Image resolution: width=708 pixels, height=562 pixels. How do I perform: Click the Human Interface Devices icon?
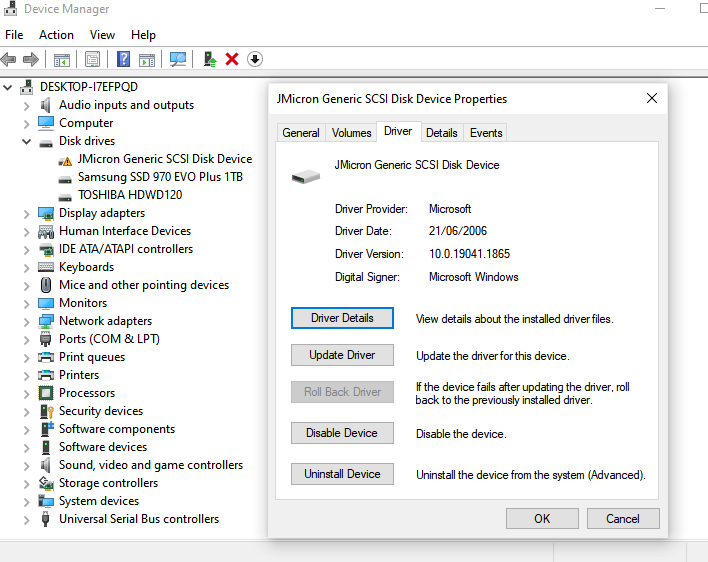pyautogui.click(x=46, y=232)
